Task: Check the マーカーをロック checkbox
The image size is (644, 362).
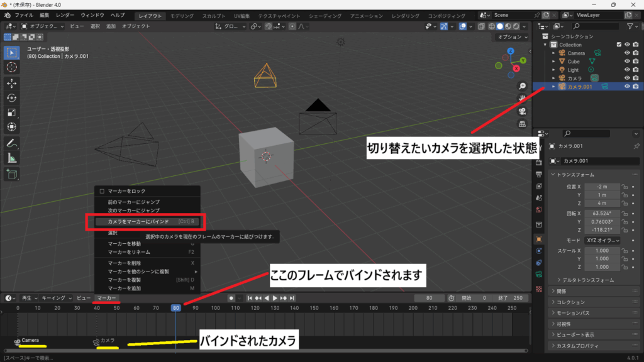Action: (x=102, y=190)
